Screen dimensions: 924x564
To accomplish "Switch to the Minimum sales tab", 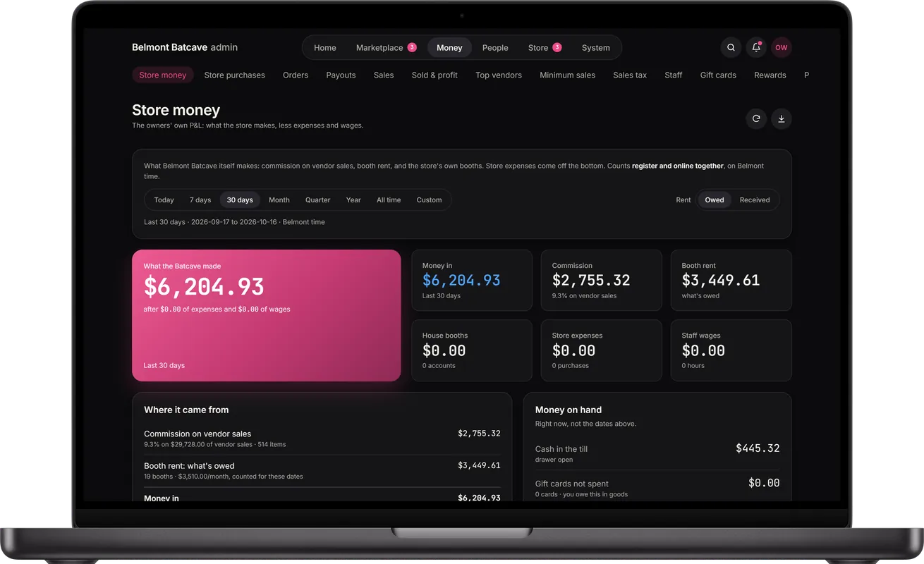I will pyautogui.click(x=567, y=75).
